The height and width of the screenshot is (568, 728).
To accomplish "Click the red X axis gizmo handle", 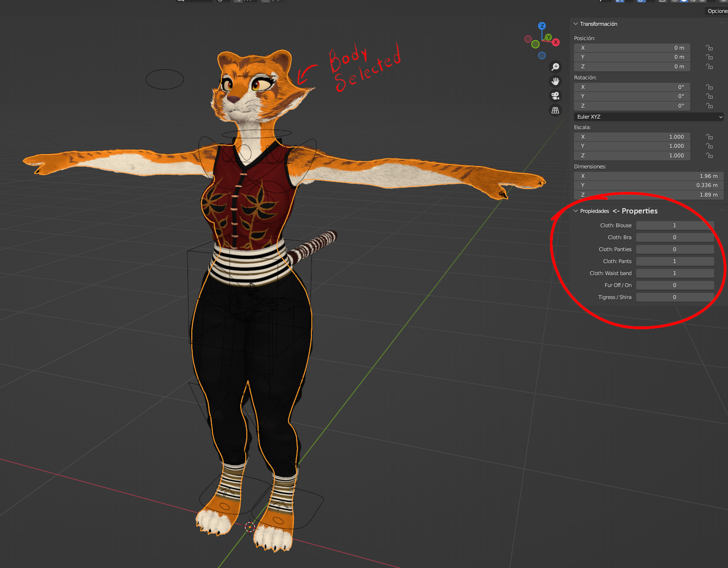I will pos(556,43).
